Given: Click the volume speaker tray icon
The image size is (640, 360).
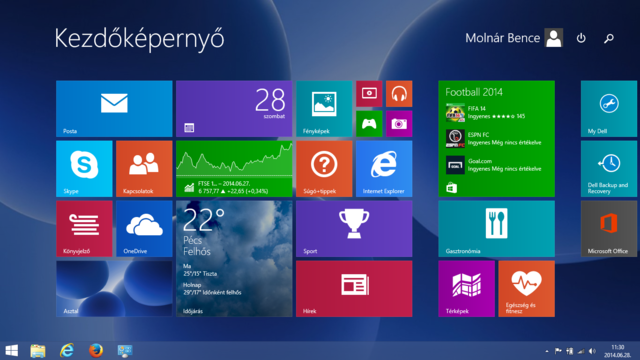Looking at the screenshot, I should point(592,351).
